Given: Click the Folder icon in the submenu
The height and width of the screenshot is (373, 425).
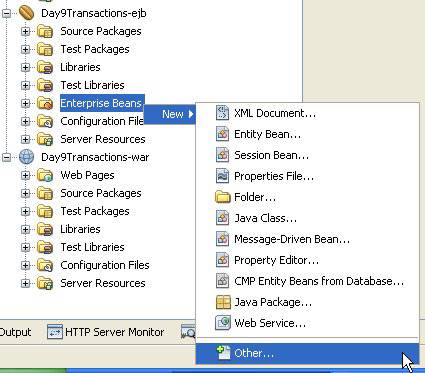Looking at the screenshot, I should 223,197.
